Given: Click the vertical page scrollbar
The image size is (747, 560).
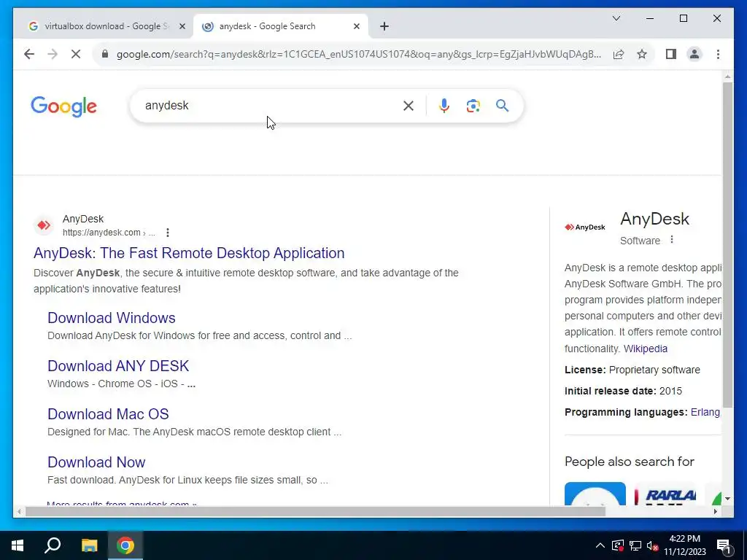Looking at the screenshot, I should pos(727,245).
